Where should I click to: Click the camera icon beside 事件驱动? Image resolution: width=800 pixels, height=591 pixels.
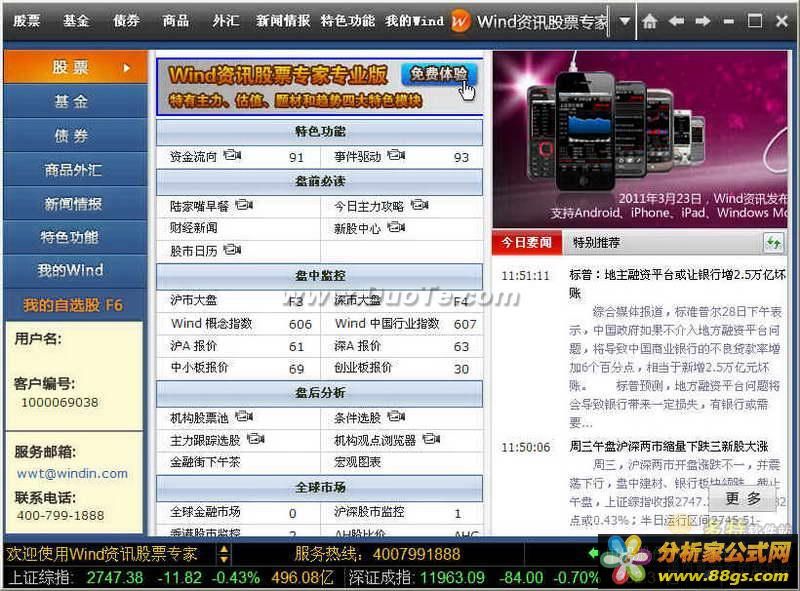click(x=396, y=154)
